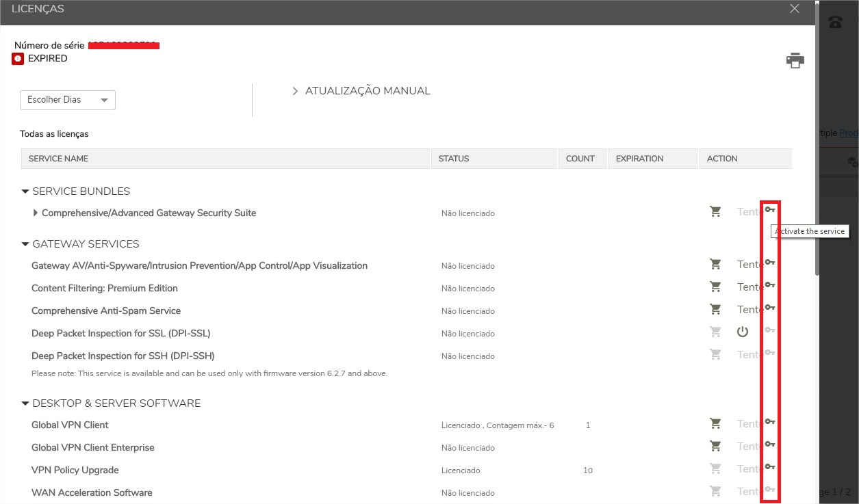Click Tente link for VPN Policy Upgrade
Screen dimensions: 859x504
click(x=750, y=469)
